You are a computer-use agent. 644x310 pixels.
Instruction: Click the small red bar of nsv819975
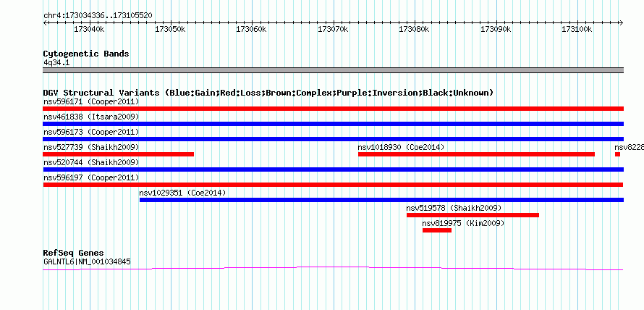pyautogui.click(x=437, y=230)
